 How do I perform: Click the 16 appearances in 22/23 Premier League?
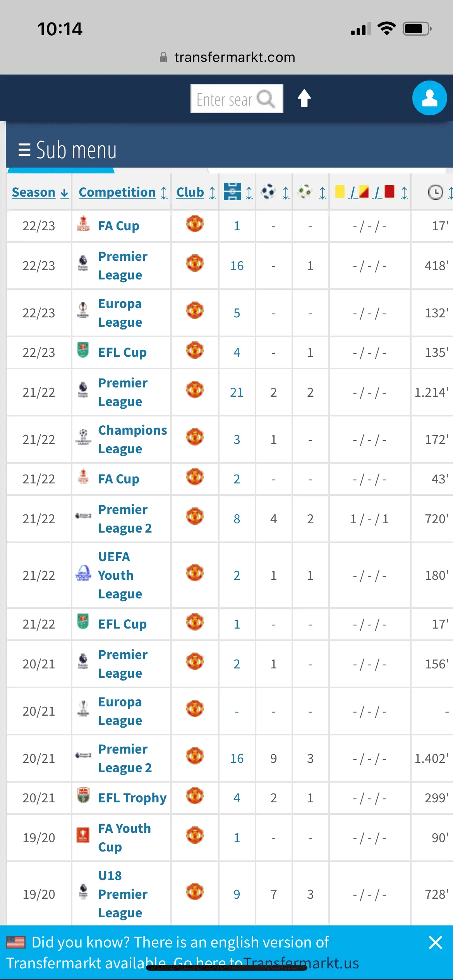tap(237, 266)
